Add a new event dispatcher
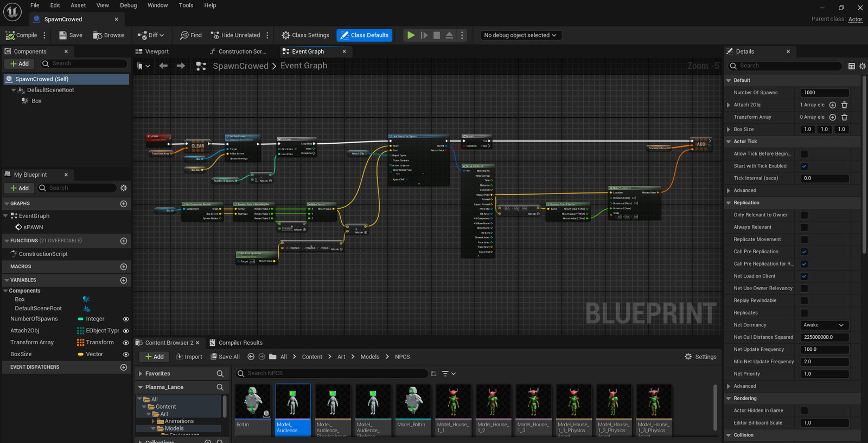The image size is (868, 443). pyautogui.click(x=124, y=367)
